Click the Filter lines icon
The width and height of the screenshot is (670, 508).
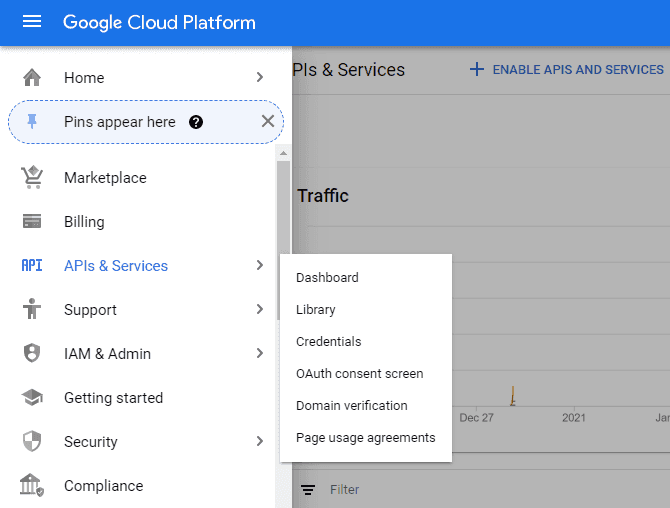pos(308,490)
